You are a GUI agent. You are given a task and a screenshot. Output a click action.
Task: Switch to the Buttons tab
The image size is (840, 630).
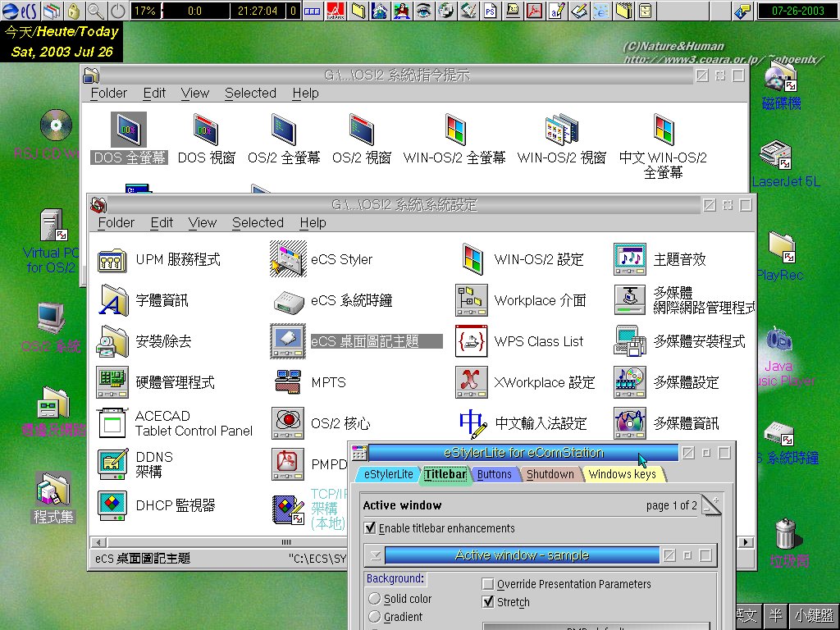tap(495, 474)
